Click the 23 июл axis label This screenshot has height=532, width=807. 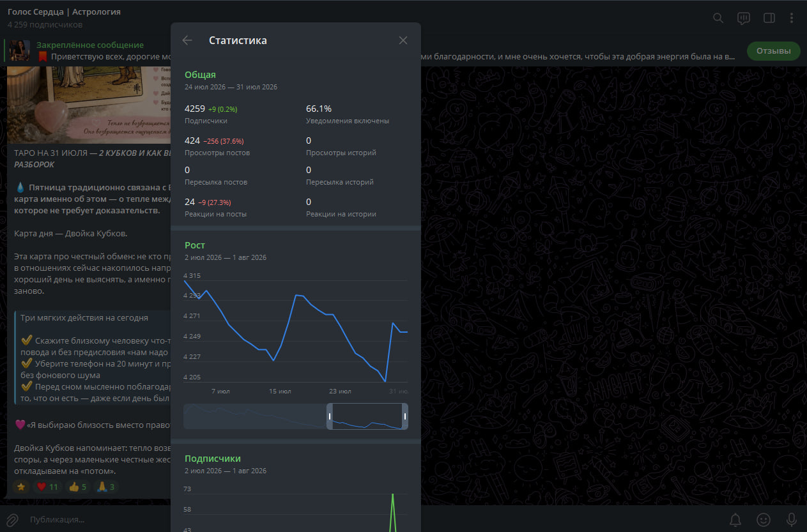(x=340, y=391)
